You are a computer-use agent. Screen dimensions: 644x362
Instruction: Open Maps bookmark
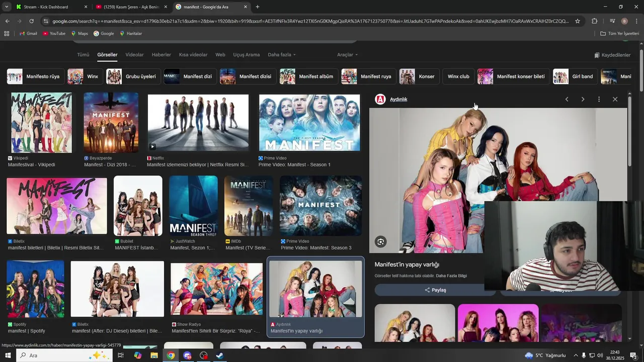click(79, 33)
